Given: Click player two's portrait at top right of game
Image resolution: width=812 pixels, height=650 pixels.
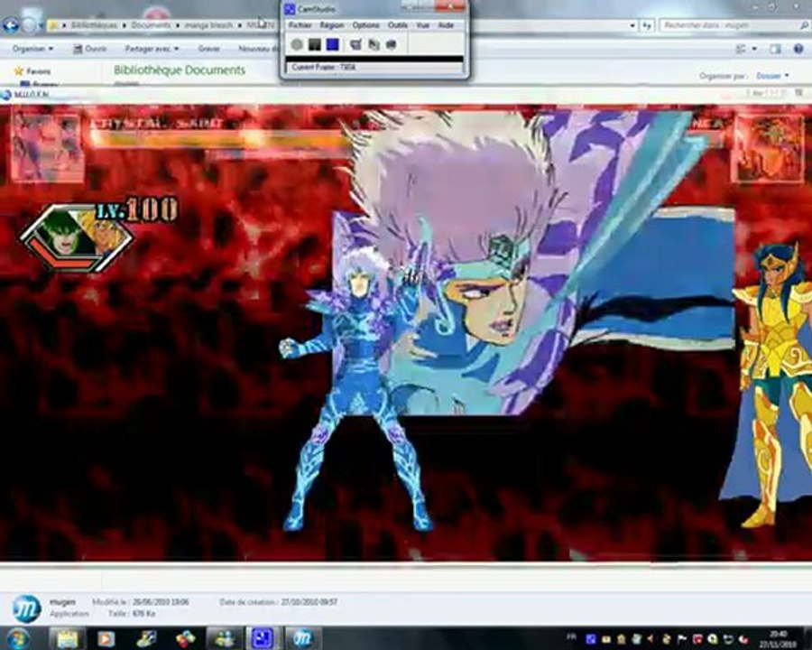Looking at the screenshot, I should click(768, 147).
